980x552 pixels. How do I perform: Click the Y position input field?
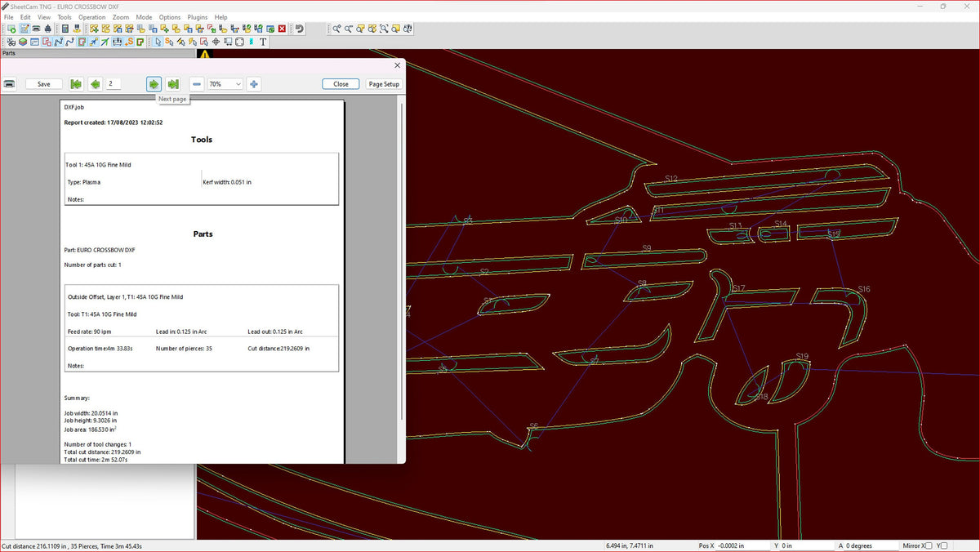pyautogui.click(x=807, y=545)
